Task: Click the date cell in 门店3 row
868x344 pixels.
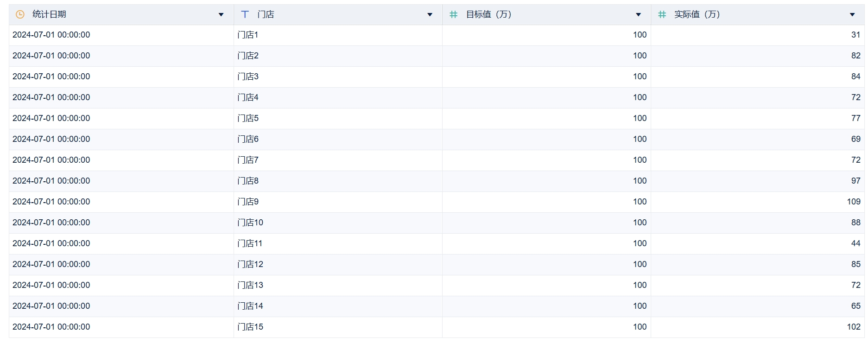Action: [x=121, y=76]
